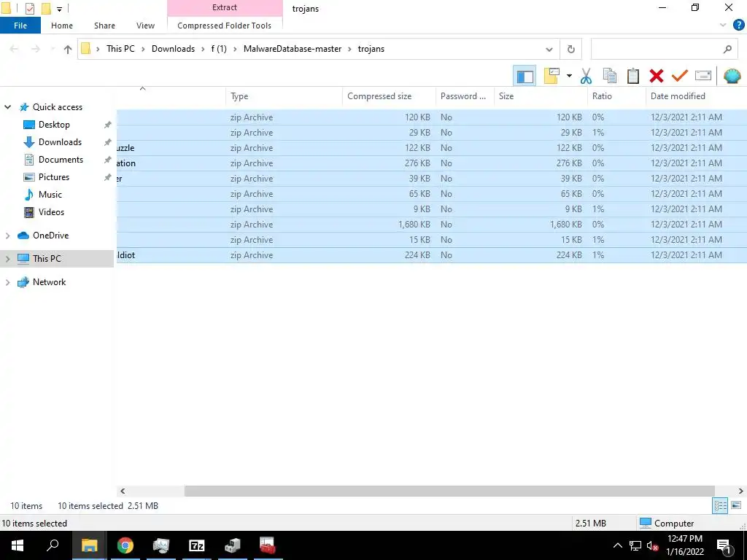Sort by the Ratio column header
The width and height of the screenshot is (747, 560).
point(616,96)
